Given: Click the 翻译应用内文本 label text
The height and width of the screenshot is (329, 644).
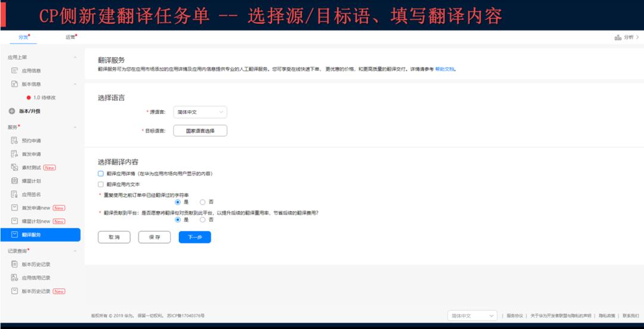Looking at the screenshot, I should point(123,184).
